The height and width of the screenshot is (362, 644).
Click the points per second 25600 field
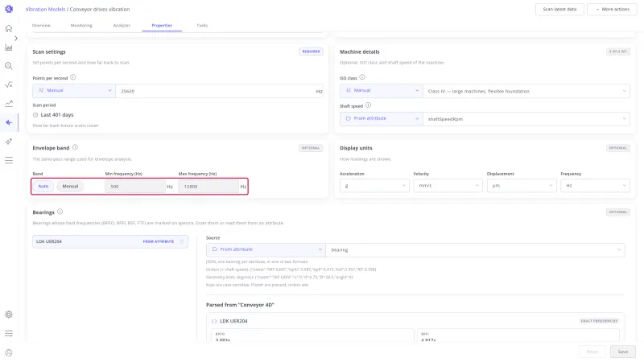point(219,91)
